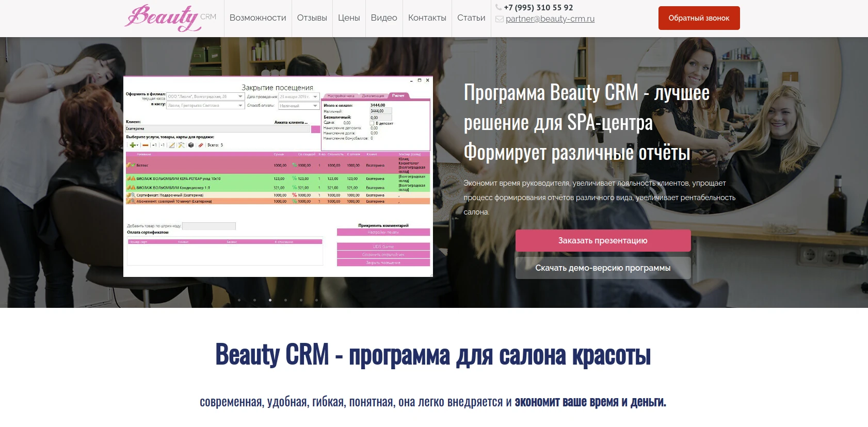Click the warning triangle icon in КЕРА-РЕПЕАР row
This screenshot has height=427, width=868.
pyautogui.click(x=133, y=178)
